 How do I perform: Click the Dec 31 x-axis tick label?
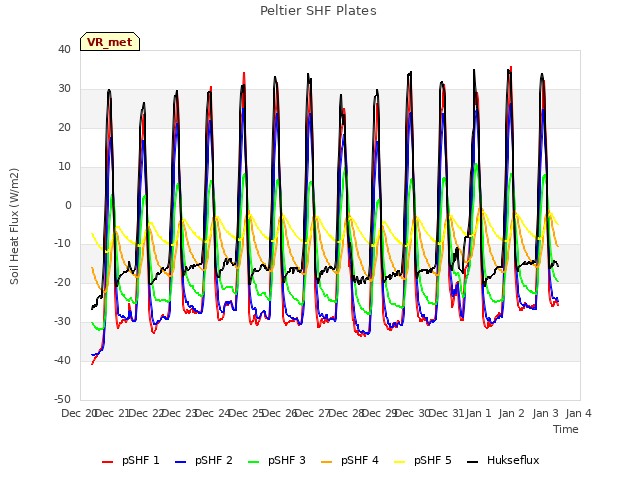[447, 413]
